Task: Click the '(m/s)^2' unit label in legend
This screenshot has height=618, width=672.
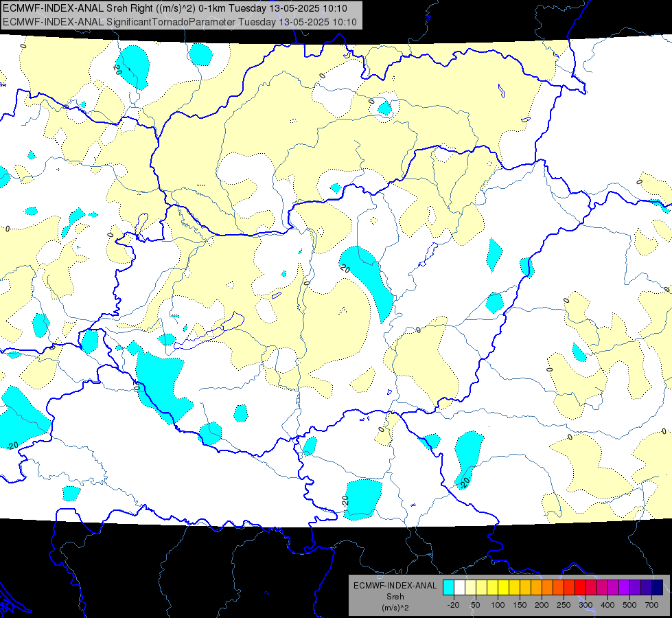Action: (395, 608)
